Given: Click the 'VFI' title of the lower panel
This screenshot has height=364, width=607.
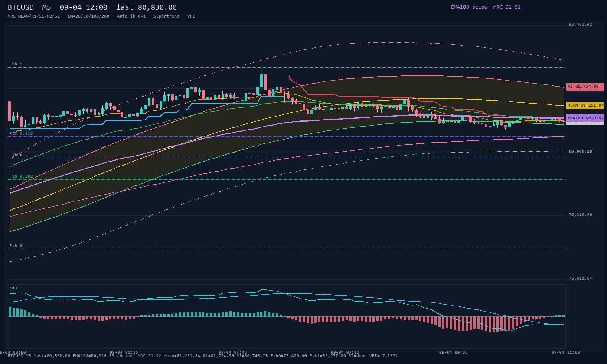Looking at the screenshot, I should click(x=14, y=288).
